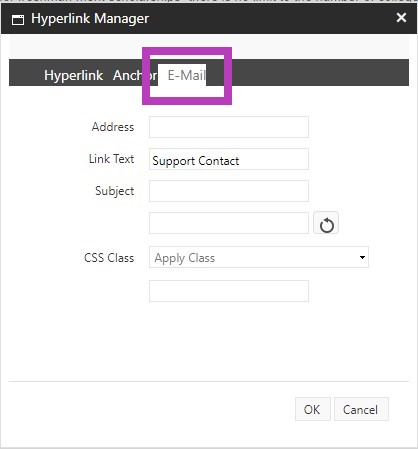Select the E-Mail tab

click(186, 75)
